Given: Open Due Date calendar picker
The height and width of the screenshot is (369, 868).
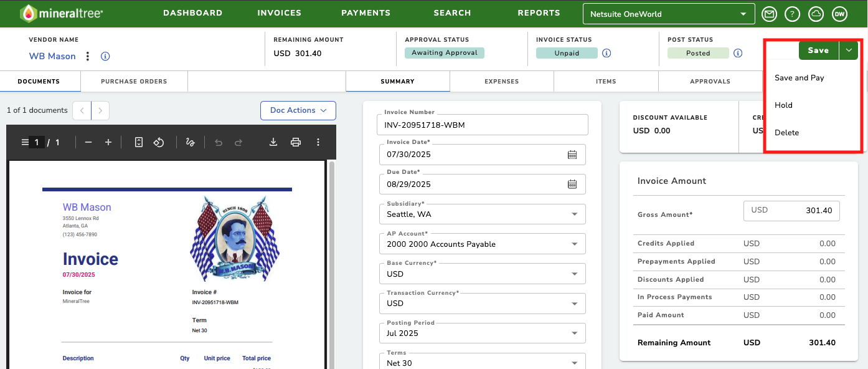Looking at the screenshot, I should click(572, 184).
